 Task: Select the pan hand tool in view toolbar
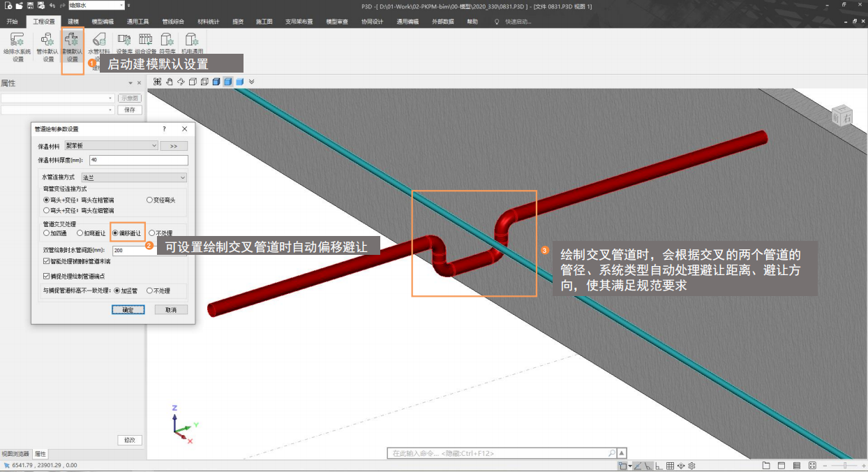tap(169, 82)
